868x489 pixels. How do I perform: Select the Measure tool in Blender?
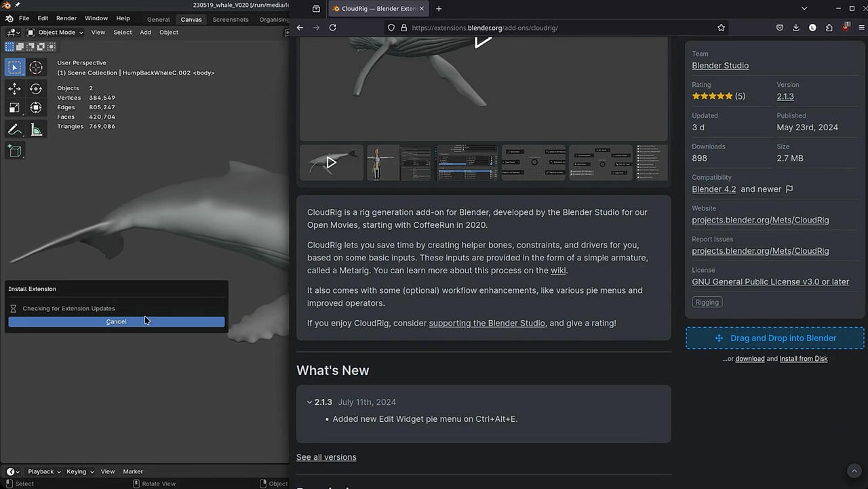coord(36,130)
